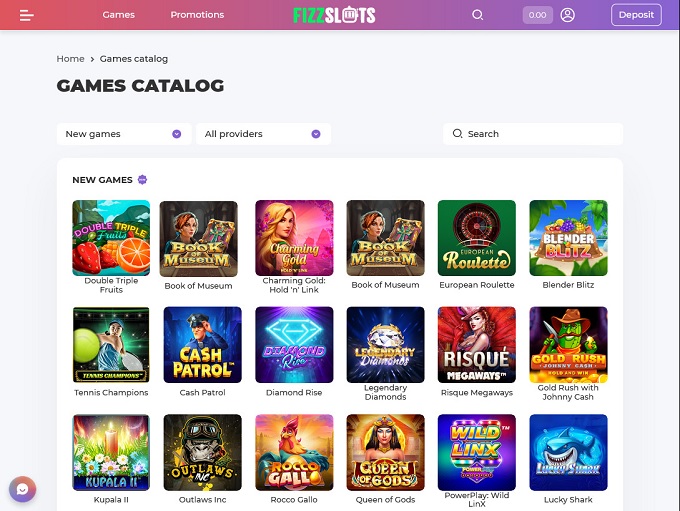Expand the New games category dropdown
Screen dimensions: 680x511
point(124,134)
